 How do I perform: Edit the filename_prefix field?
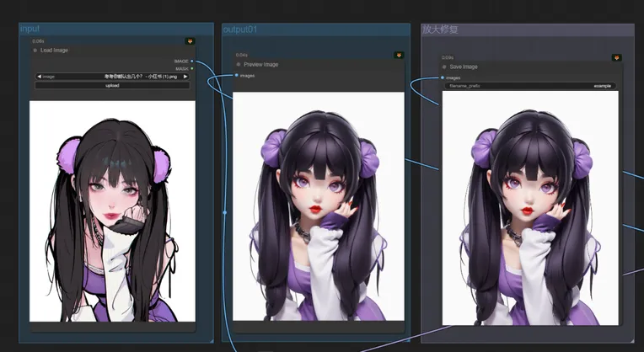[530, 86]
